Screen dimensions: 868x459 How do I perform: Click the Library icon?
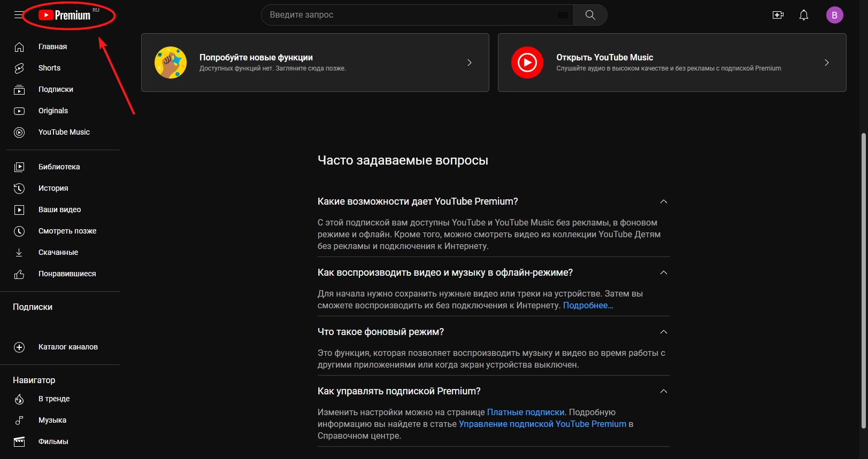click(19, 167)
